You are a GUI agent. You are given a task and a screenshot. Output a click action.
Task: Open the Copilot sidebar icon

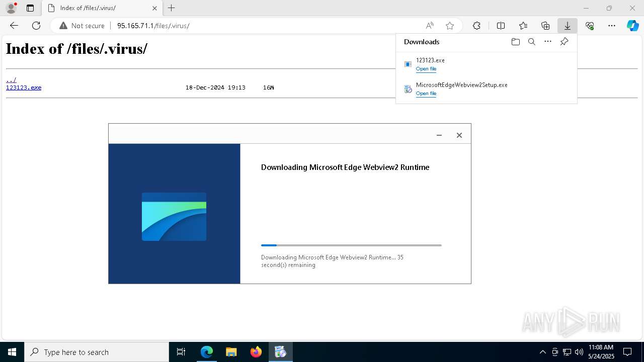pyautogui.click(x=632, y=26)
